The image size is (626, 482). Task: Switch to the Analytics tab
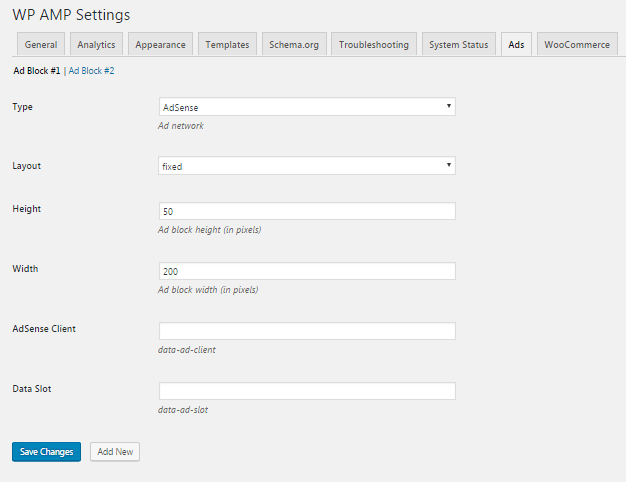point(96,44)
